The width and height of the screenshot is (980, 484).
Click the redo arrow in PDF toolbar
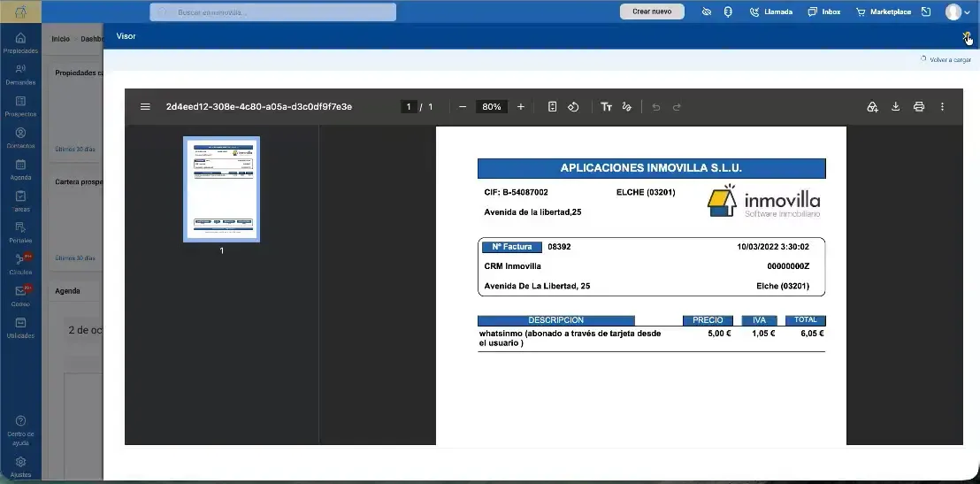coord(677,107)
